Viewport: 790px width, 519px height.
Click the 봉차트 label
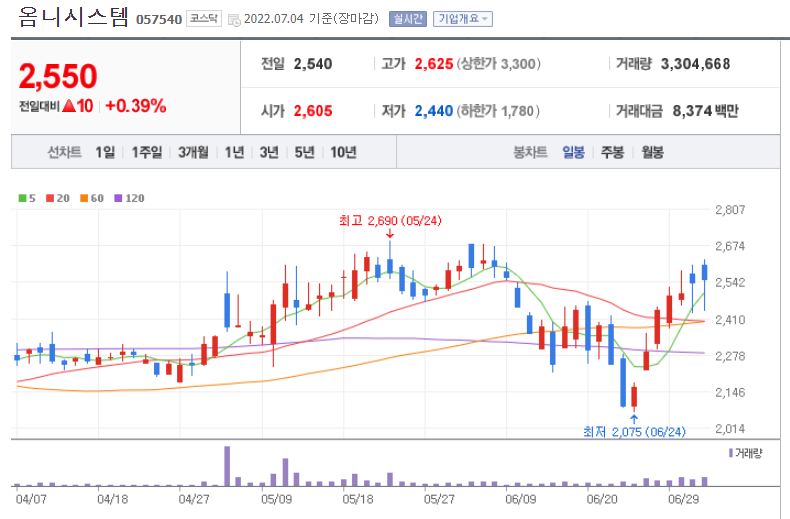point(530,152)
